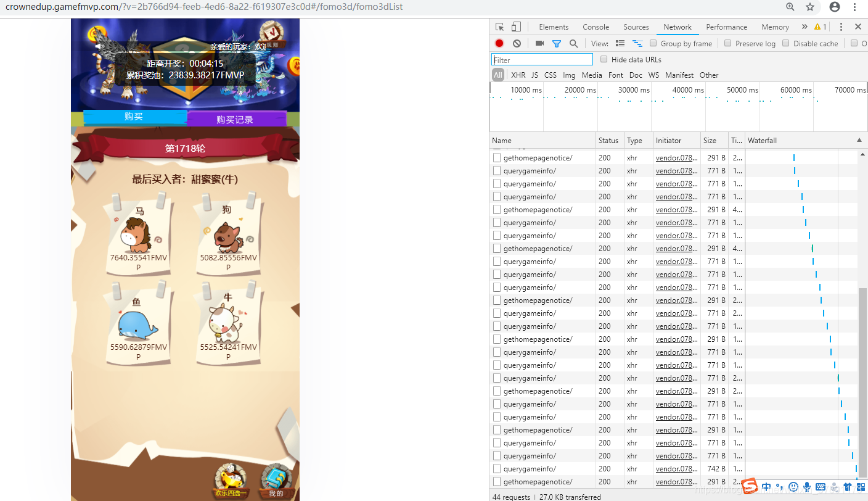The width and height of the screenshot is (868, 501).
Task: Select the Network tab
Action: pos(678,27)
